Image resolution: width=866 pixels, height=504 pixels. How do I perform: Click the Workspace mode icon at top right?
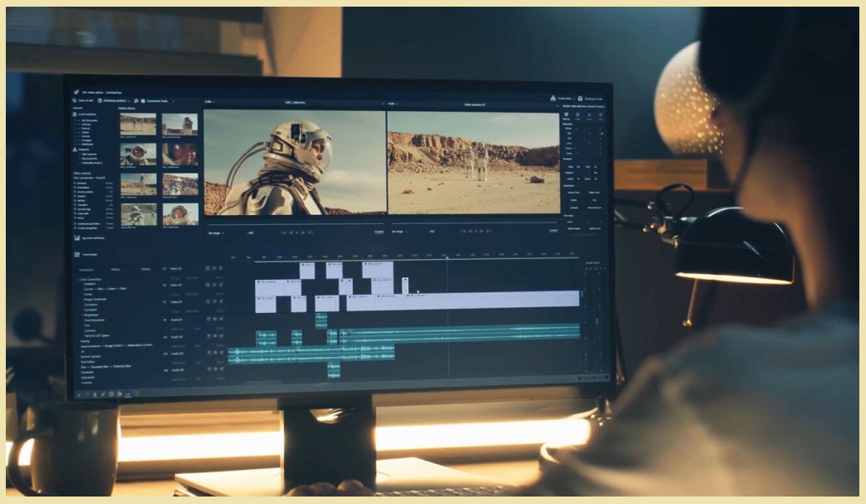[580, 99]
